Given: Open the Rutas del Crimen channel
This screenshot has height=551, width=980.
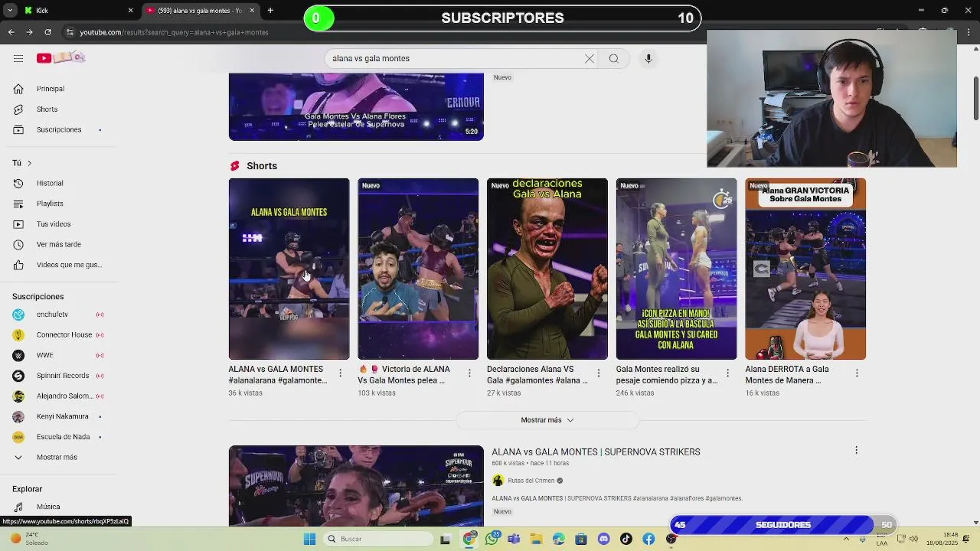Looking at the screenshot, I should click(x=531, y=481).
